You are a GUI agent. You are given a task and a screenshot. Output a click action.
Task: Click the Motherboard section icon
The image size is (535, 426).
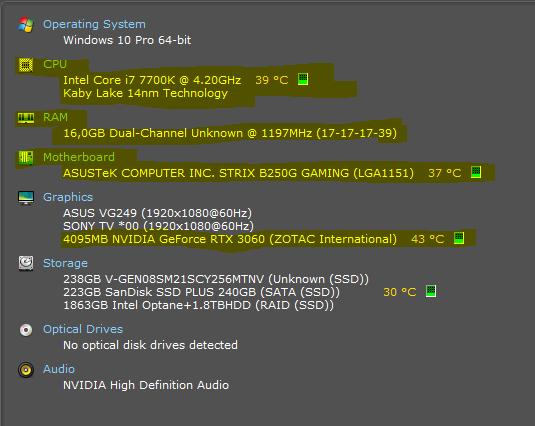tap(26, 158)
